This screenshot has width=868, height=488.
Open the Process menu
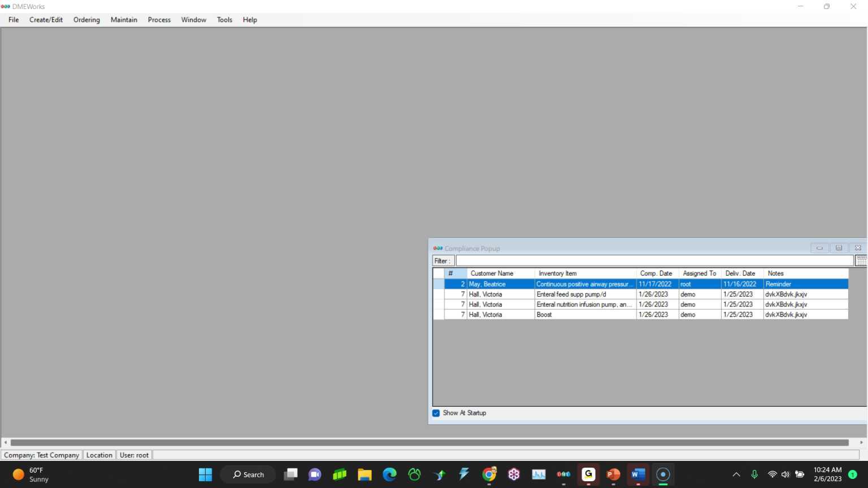click(x=159, y=20)
